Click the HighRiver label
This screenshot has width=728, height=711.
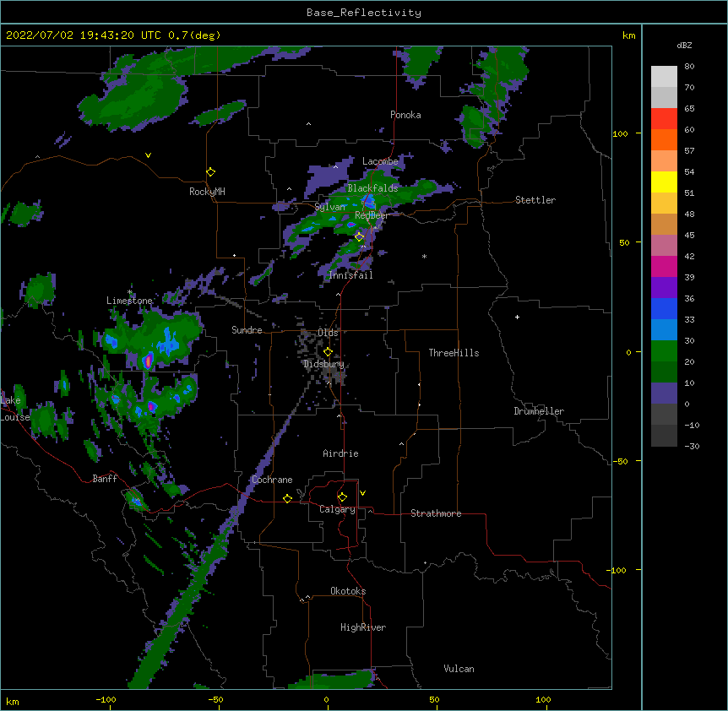coord(363,627)
